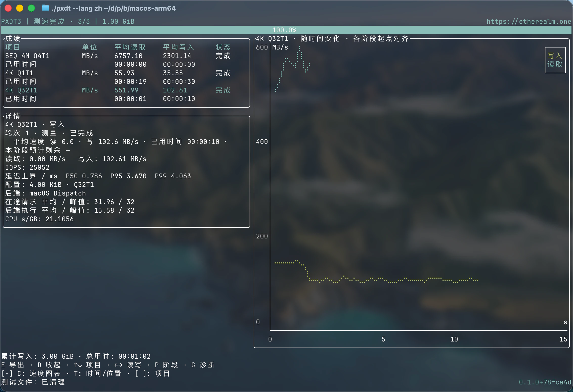Click the yellow minimize window button
The height and width of the screenshot is (392, 573).
(20, 8)
